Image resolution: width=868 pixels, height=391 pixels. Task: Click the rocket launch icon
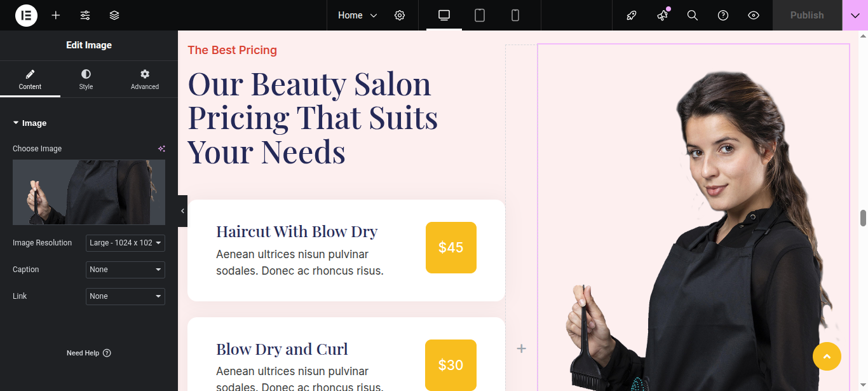[x=632, y=15]
